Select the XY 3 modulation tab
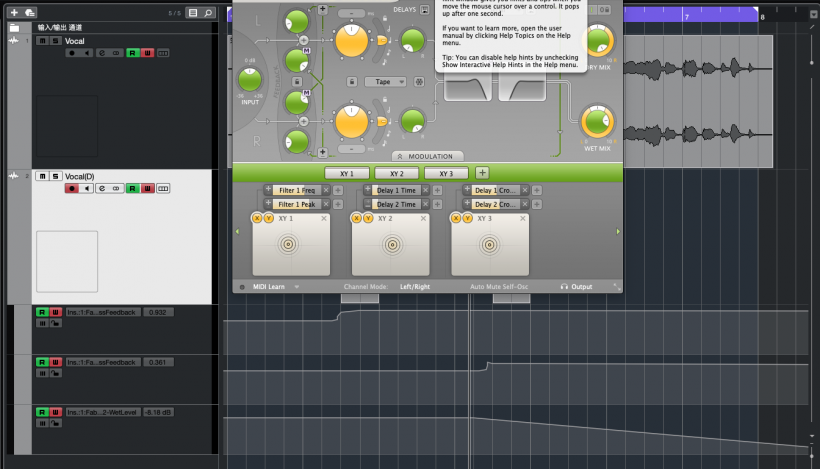Screen dimensions: 820x469 click(x=446, y=173)
